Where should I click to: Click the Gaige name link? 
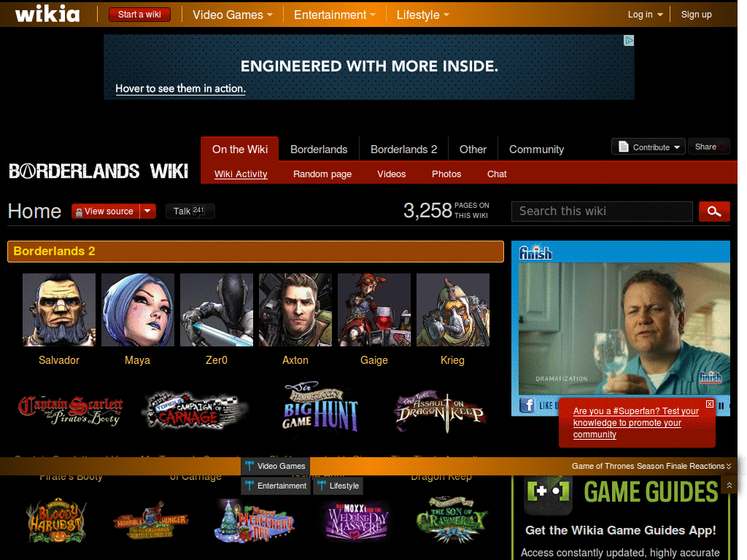(374, 360)
